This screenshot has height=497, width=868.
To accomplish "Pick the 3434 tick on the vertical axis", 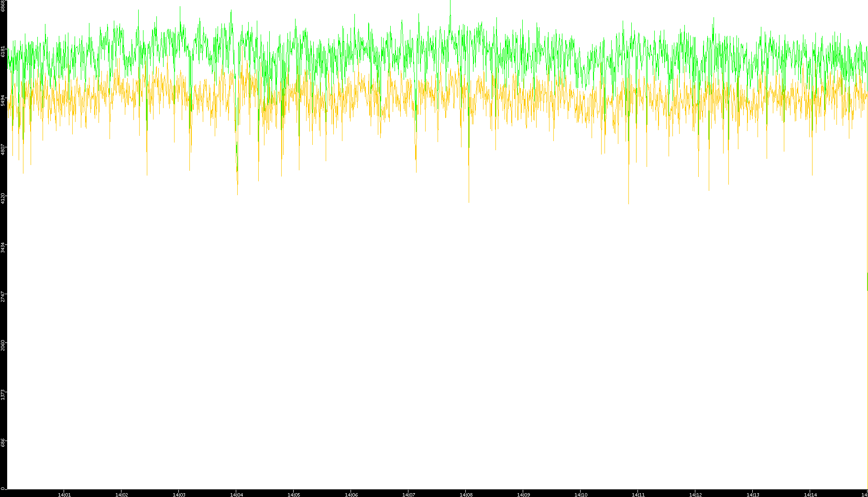I will tap(3, 248).
